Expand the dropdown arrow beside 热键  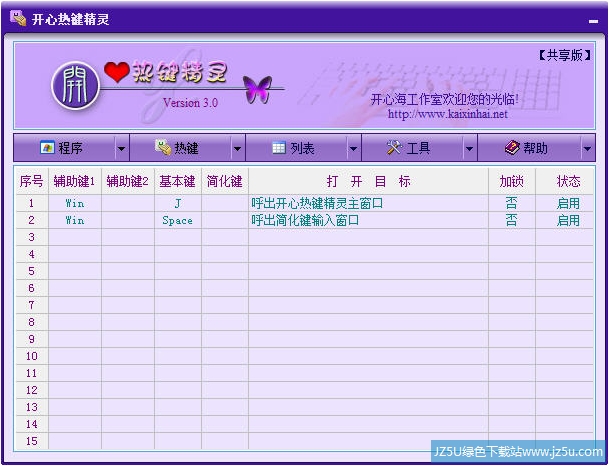pyautogui.click(x=237, y=148)
